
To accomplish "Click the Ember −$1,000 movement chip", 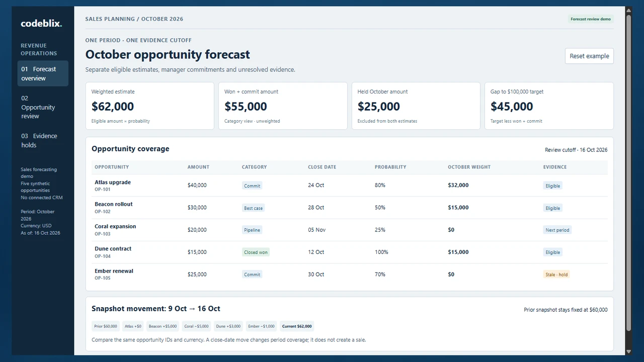I will (x=261, y=326).
